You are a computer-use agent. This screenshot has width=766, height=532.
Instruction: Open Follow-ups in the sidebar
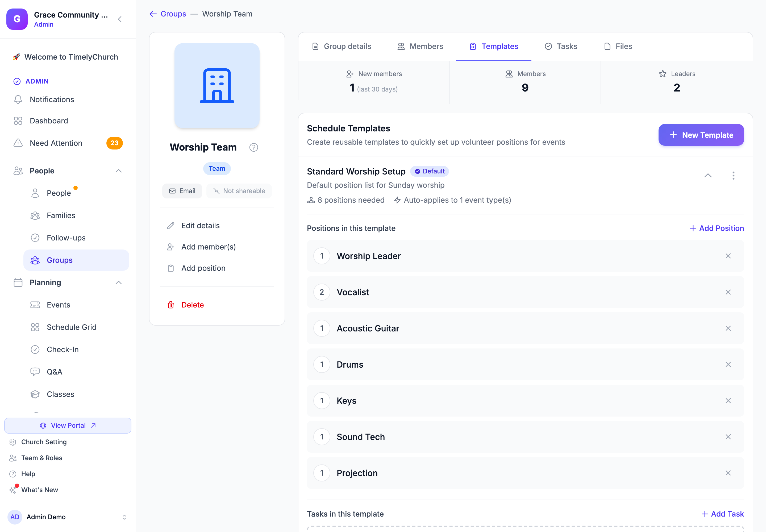pos(76,238)
